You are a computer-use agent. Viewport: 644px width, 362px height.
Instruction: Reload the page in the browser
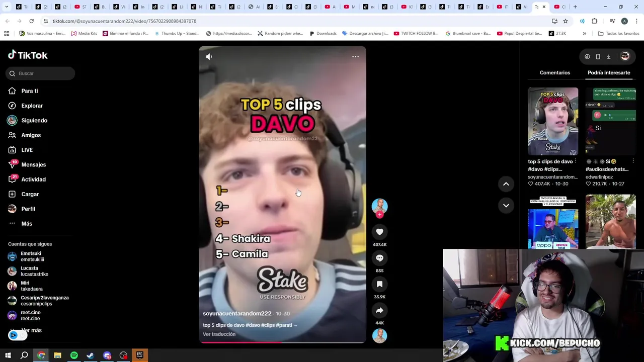tap(31, 21)
